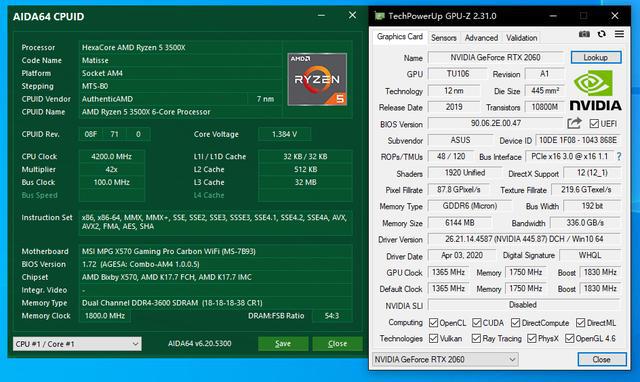The image size is (640, 382).
Task: Click the Device ID field 10DE 1F08
Action: (x=578, y=140)
